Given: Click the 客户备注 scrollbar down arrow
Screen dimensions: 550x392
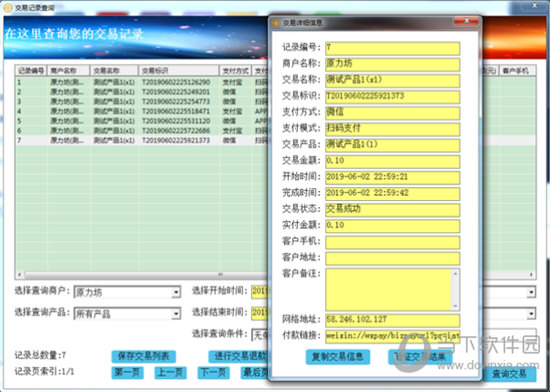Looking at the screenshot, I should 455,306.
